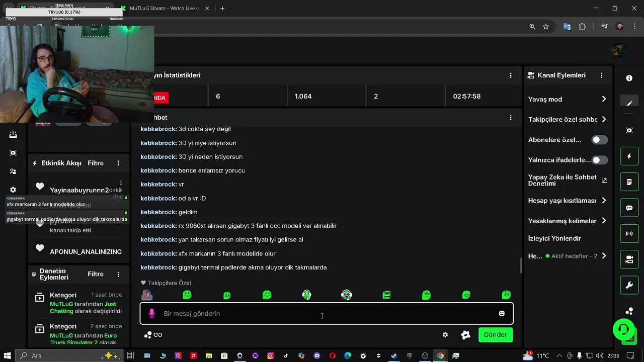
Task: Click the pink microphone icon in message box
Action: point(151,313)
